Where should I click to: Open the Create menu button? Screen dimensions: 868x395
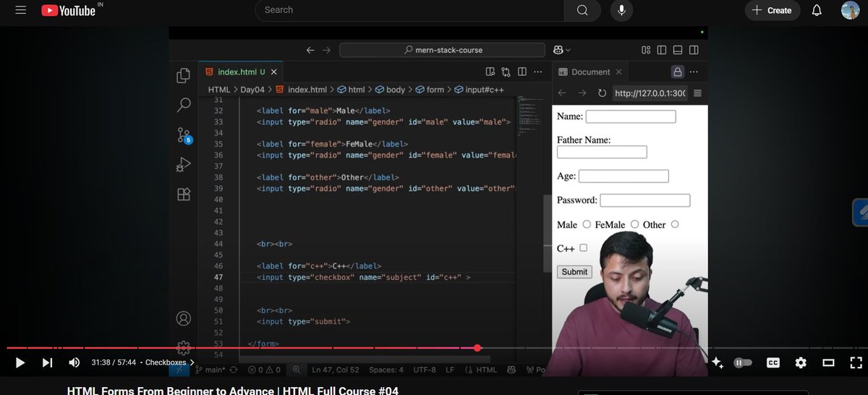(x=772, y=10)
